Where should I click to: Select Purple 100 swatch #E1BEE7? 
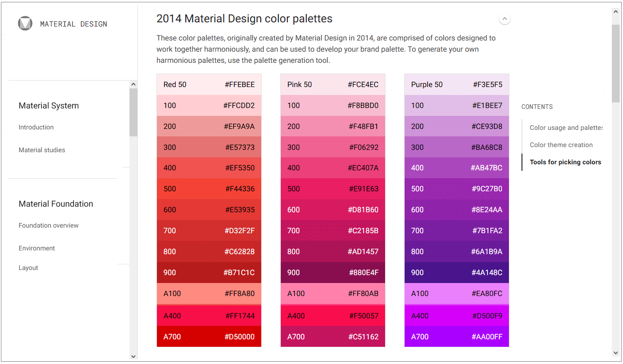457,105
